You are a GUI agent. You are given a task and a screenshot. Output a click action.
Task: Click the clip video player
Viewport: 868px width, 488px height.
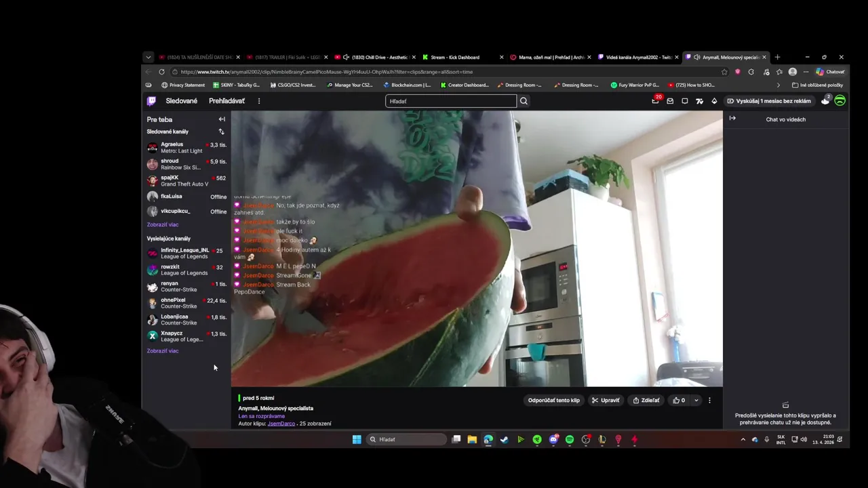(477, 249)
